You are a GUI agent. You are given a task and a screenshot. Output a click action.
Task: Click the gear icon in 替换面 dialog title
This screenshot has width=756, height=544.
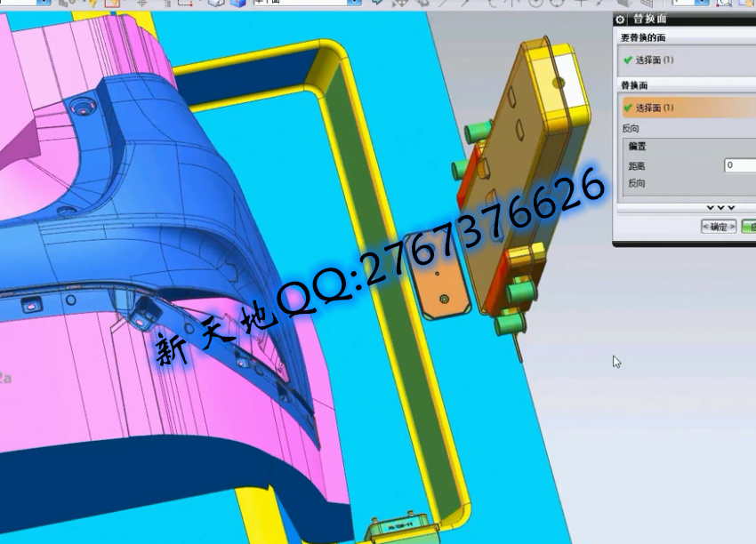pos(621,20)
